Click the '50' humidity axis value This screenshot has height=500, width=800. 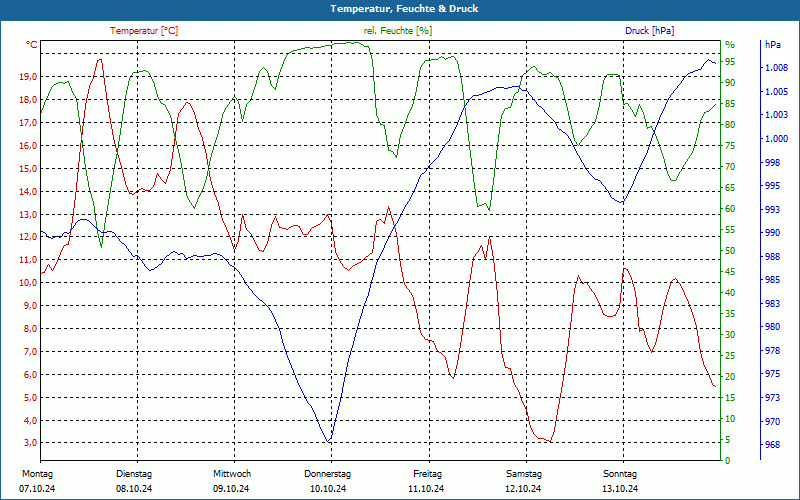pos(730,251)
